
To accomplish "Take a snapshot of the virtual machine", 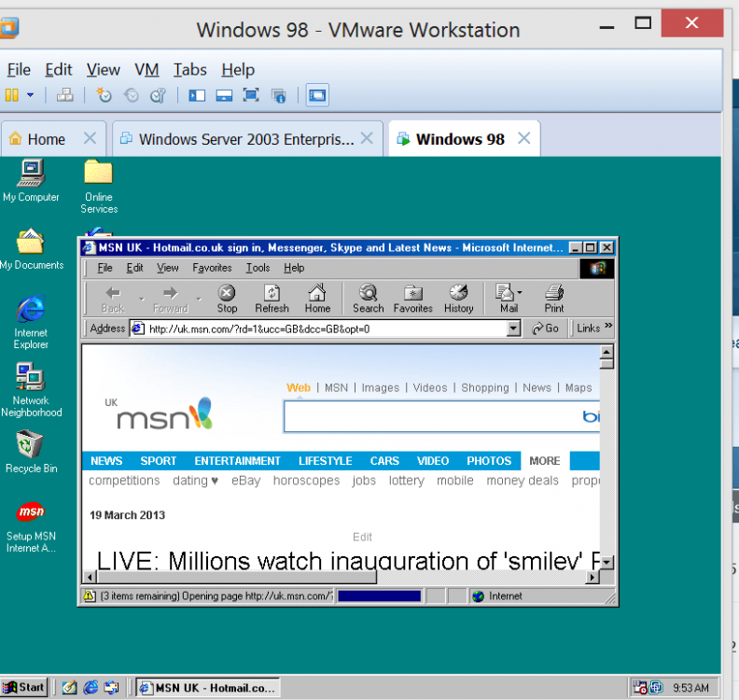I will pyautogui.click(x=104, y=95).
